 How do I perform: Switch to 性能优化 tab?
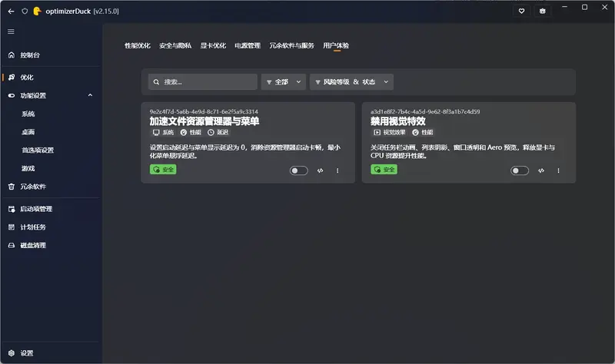pyautogui.click(x=138, y=45)
